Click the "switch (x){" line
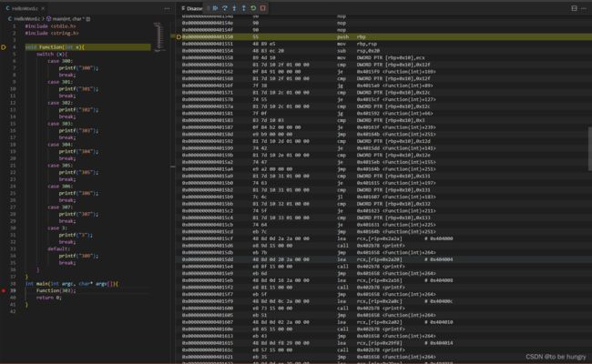Screen dimensions: 592x364 (52, 55)
